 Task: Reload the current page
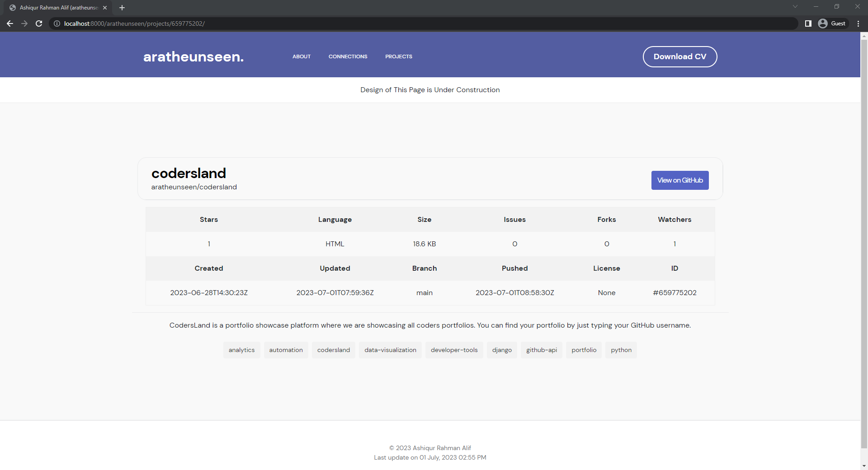(x=39, y=23)
